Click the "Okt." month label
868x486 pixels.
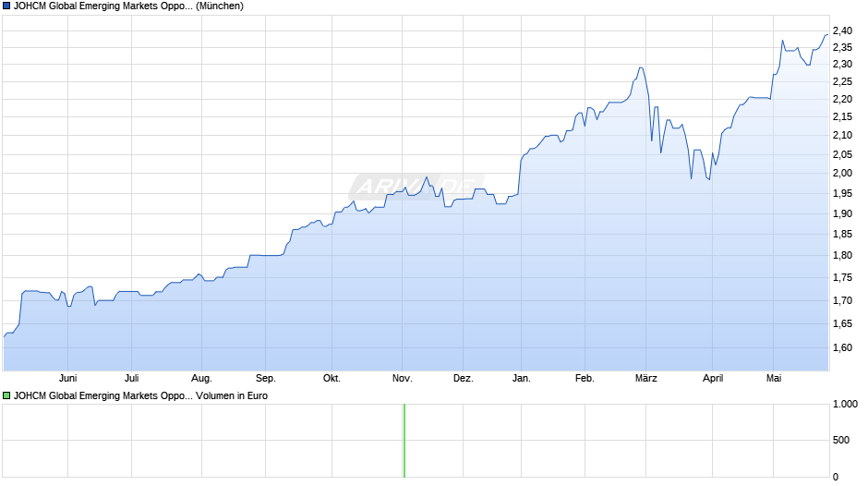(x=332, y=379)
